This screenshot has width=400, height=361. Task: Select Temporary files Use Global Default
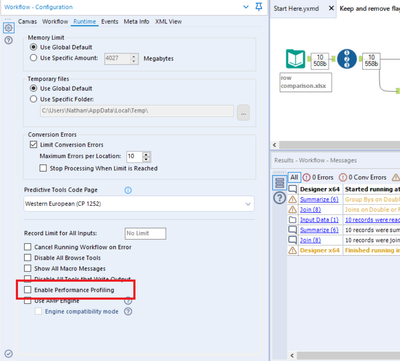point(33,88)
